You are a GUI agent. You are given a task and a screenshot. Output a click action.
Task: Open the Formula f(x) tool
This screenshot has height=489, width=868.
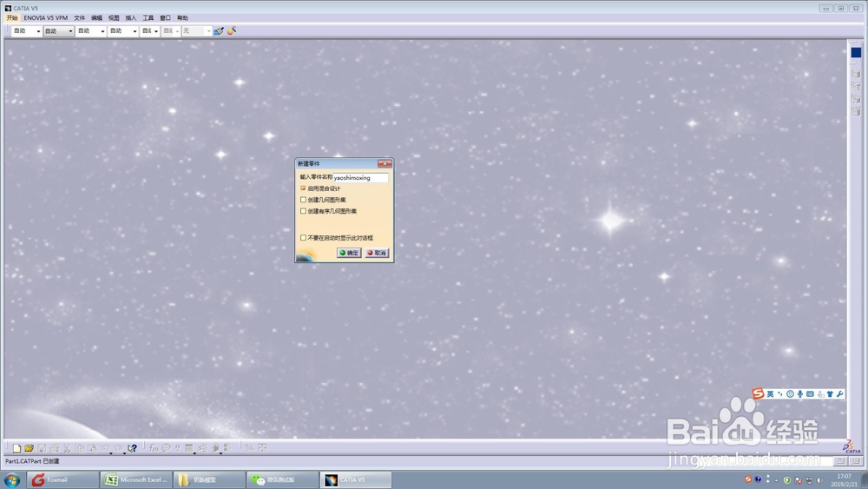coord(154,448)
